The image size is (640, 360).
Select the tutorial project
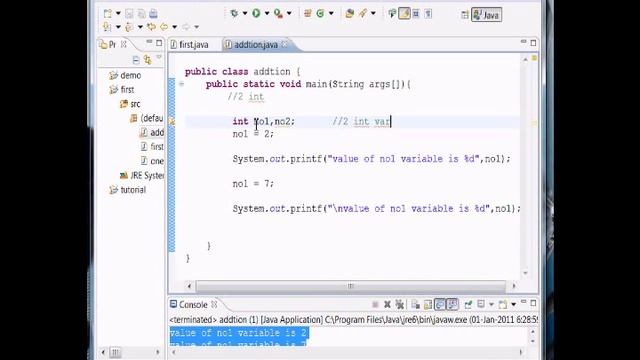click(128, 190)
